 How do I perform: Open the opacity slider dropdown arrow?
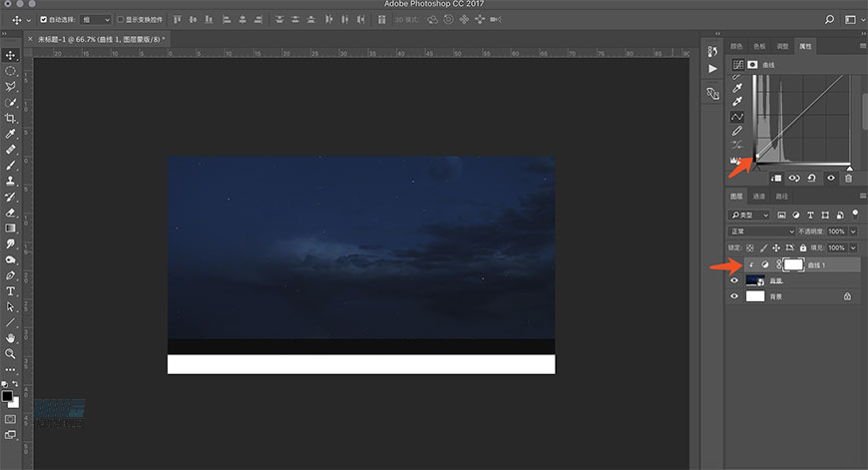[x=853, y=232]
